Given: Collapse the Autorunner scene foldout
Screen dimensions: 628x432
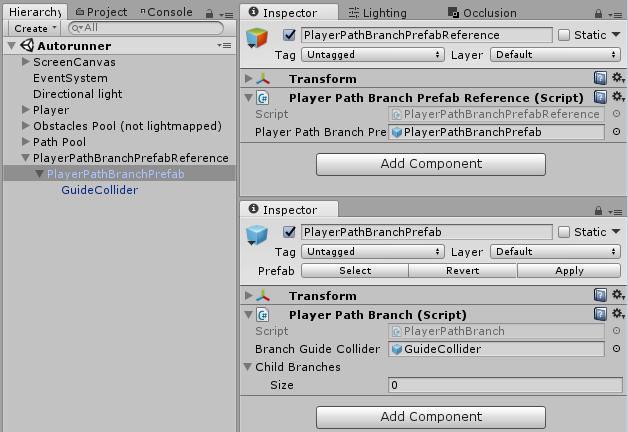Looking at the screenshot, I should coord(12,46).
